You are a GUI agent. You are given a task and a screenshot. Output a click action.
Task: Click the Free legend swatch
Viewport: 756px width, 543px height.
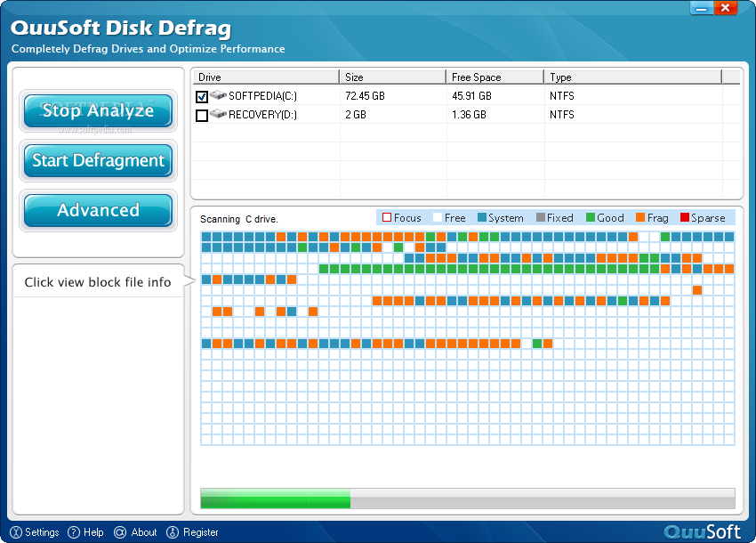[x=438, y=218]
